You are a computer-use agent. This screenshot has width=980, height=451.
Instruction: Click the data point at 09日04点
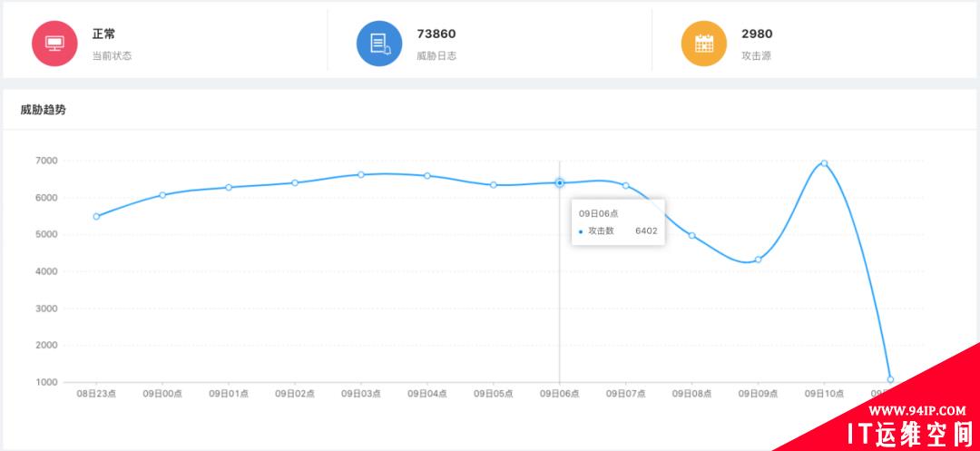(x=426, y=175)
